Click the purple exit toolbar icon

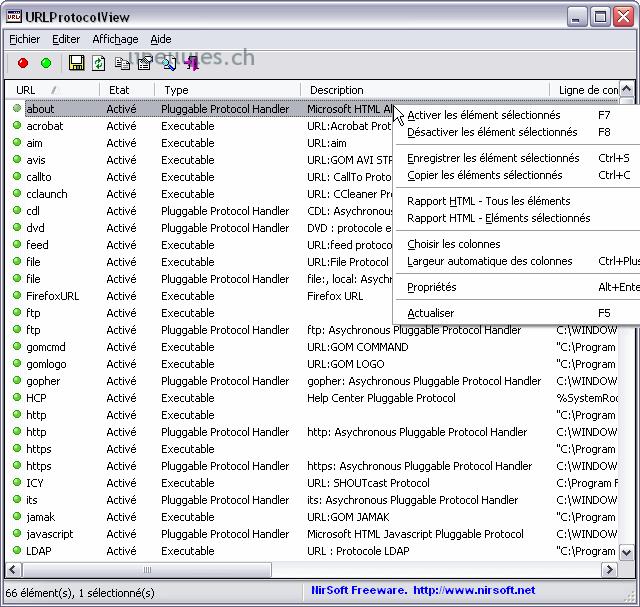(191, 63)
